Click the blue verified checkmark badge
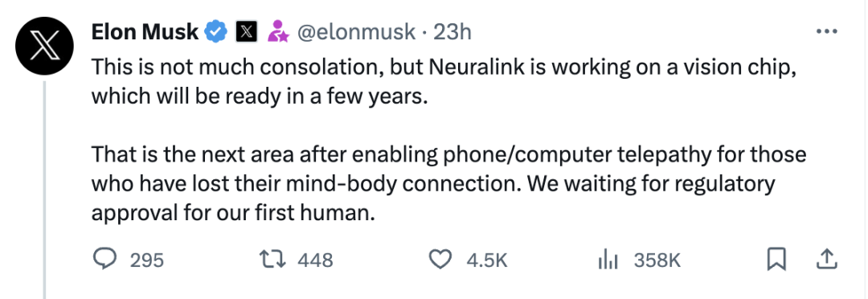868x299 pixels. pos(216,33)
